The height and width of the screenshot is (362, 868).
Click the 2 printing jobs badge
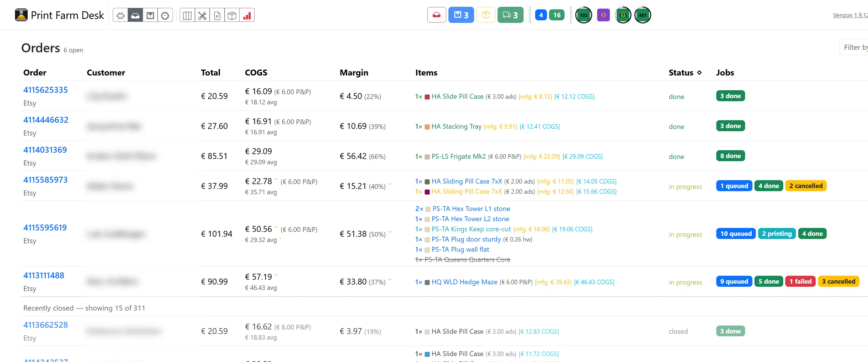click(777, 234)
